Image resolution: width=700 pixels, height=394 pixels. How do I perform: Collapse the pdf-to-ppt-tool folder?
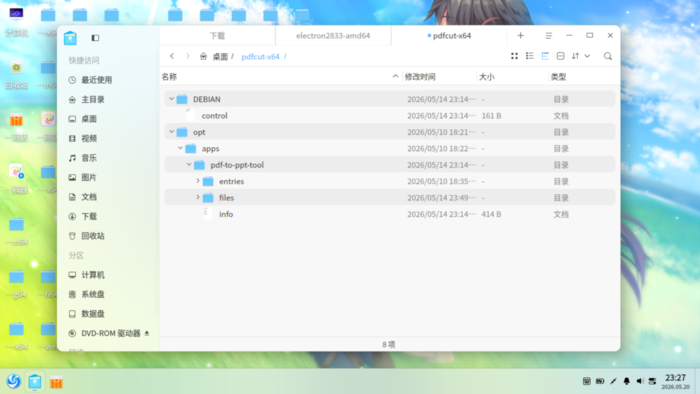click(189, 165)
